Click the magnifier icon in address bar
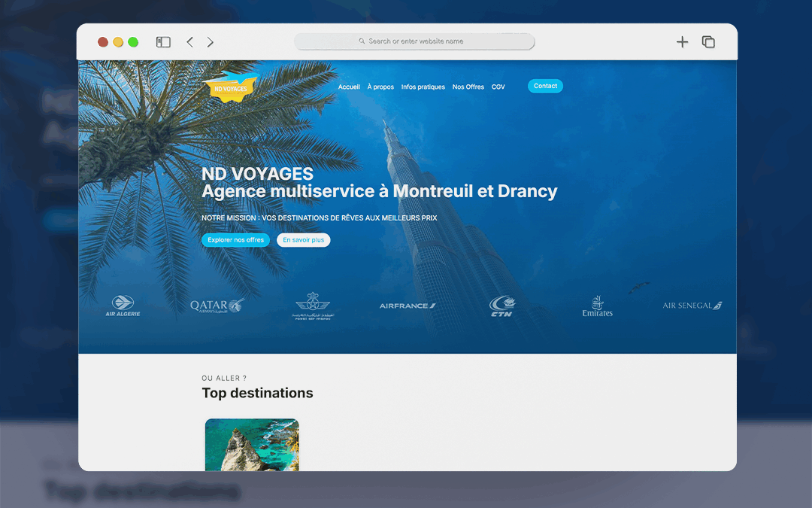Image resolution: width=812 pixels, height=508 pixels. click(362, 41)
